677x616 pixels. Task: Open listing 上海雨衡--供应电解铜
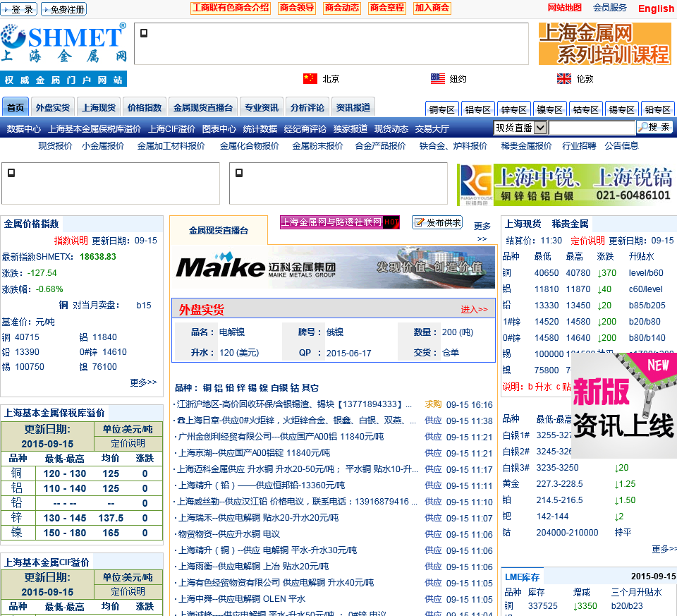coord(253,567)
